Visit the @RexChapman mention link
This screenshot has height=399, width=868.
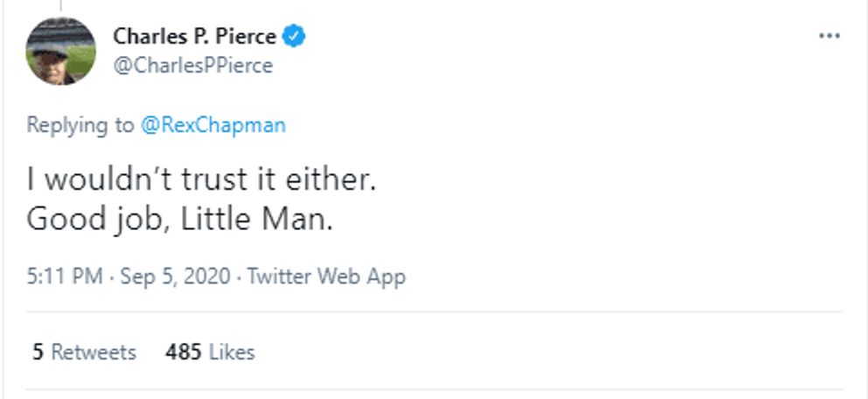(x=213, y=125)
